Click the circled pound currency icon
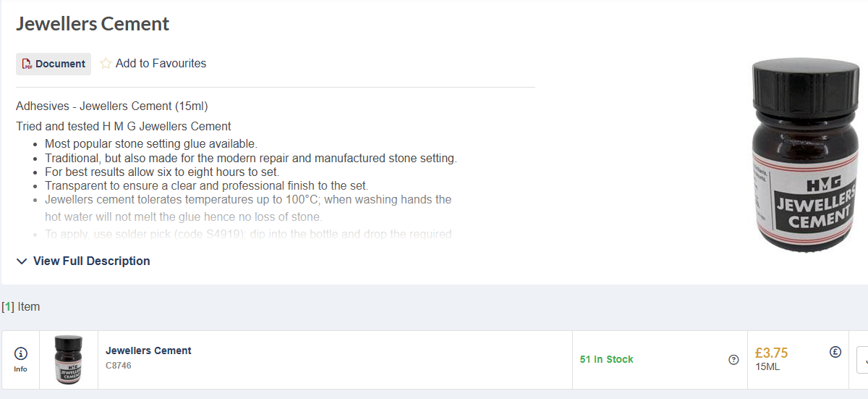868x399 pixels. coord(835,353)
